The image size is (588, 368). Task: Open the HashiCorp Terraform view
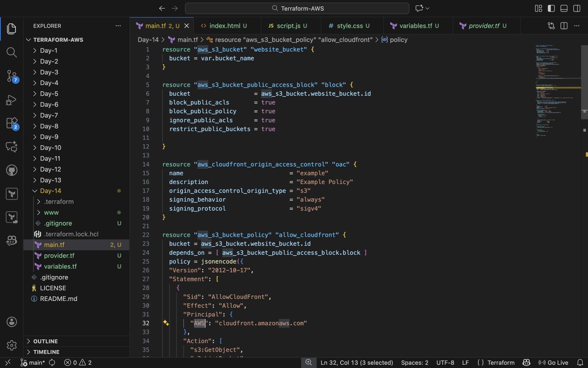[11, 194]
